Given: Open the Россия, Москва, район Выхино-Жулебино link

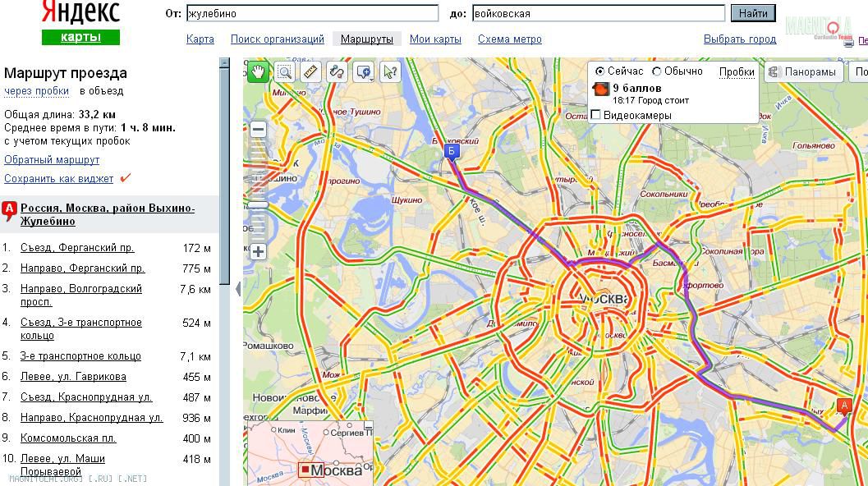Looking at the screenshot, I should pyautogui.click(x=108, y=215).
